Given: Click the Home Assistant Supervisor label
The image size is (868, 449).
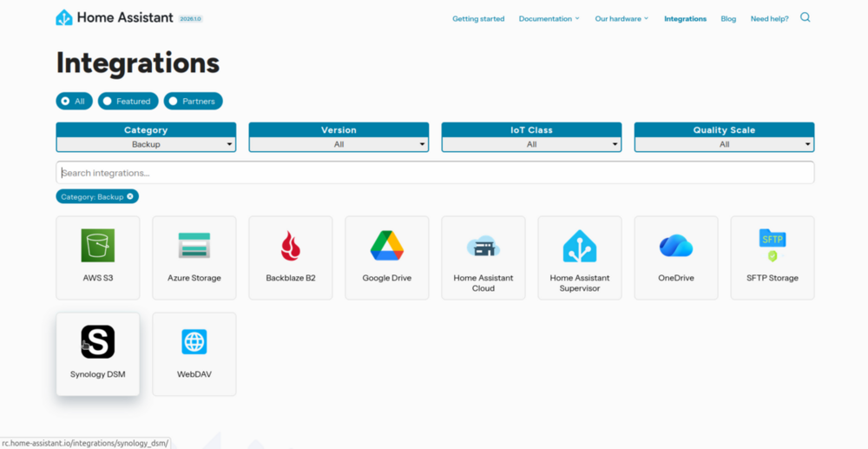Looking at the screenshot, I should click(580, 283).
